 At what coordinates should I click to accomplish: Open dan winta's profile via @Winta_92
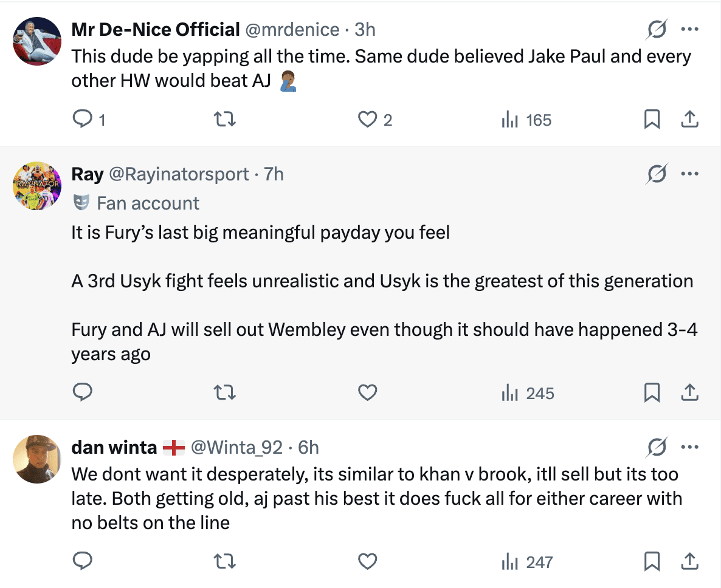coord(236,448)
